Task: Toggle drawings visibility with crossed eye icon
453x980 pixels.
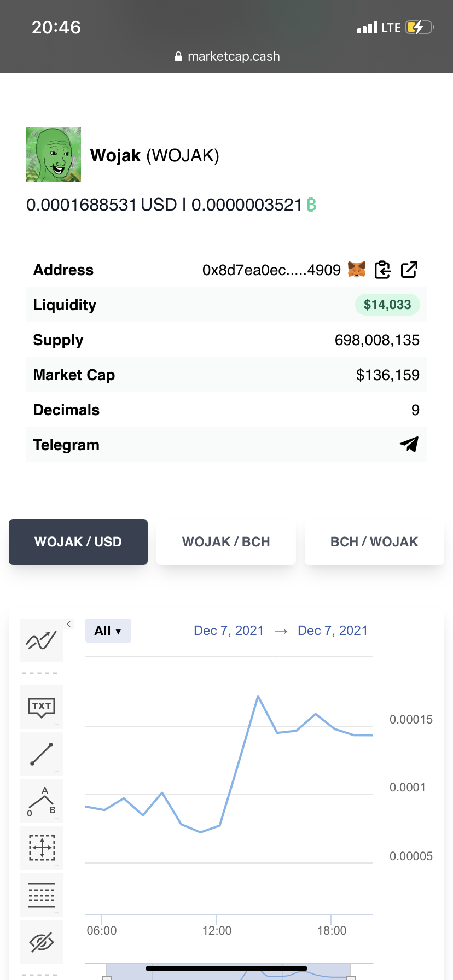Action: (42, 942)
